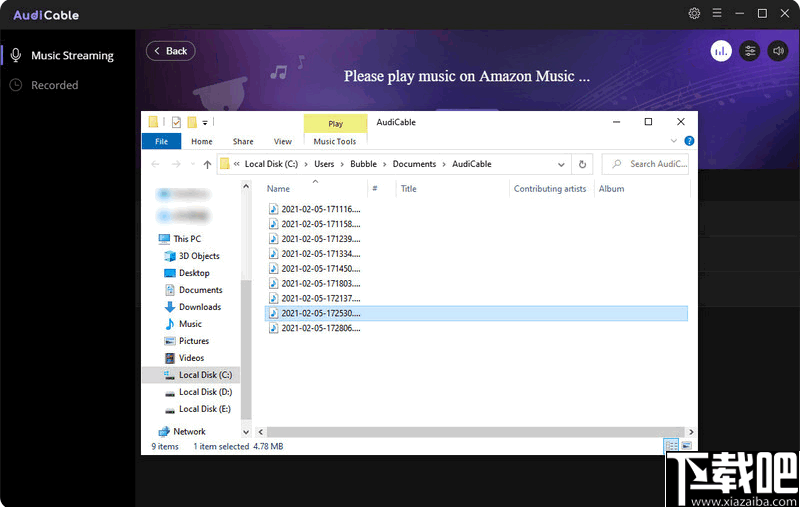Select file 2021-02-05-172530
The height and width of the screenshot is (507, 801).
[x=477, y=313]
